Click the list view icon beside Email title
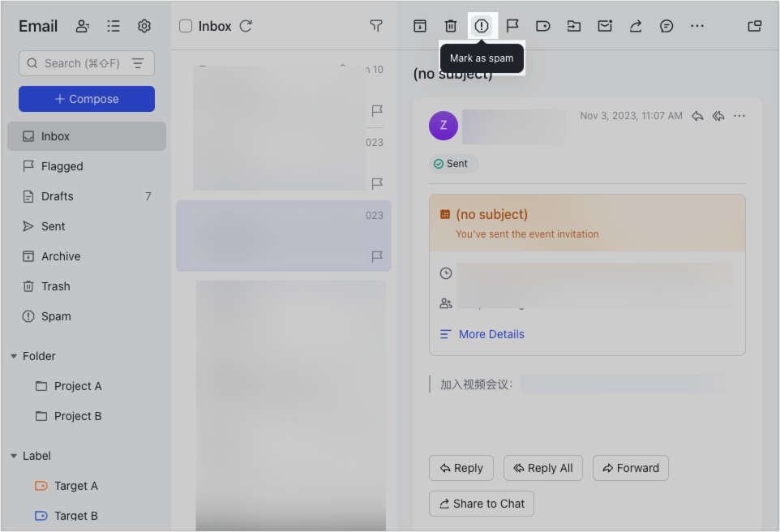Viewport: 780px width, 532px height. point(114,26)
